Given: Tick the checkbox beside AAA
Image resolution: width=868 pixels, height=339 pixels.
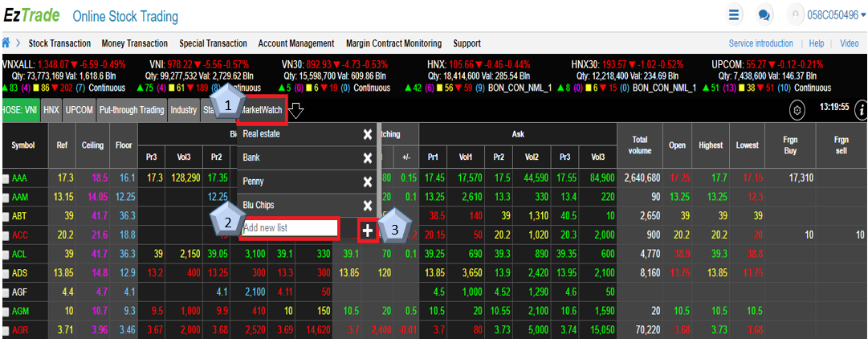Looking at the screenshot, I should 6,177.
